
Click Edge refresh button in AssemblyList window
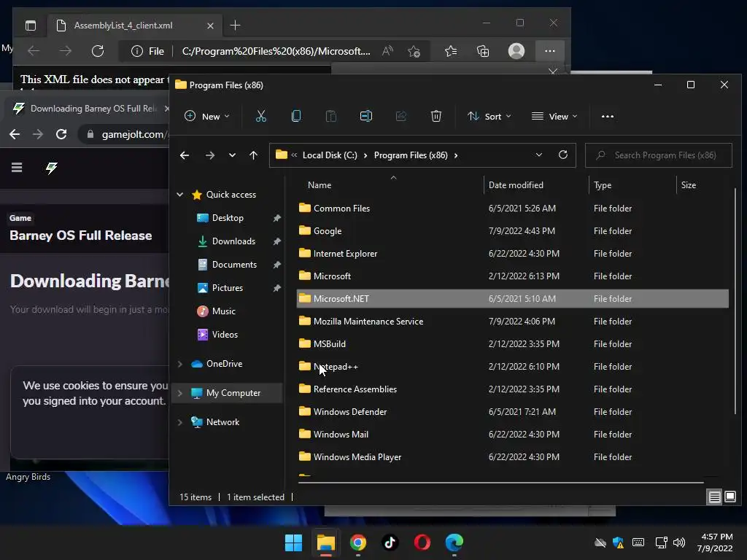pyautogui.click(x=98, y=51)
